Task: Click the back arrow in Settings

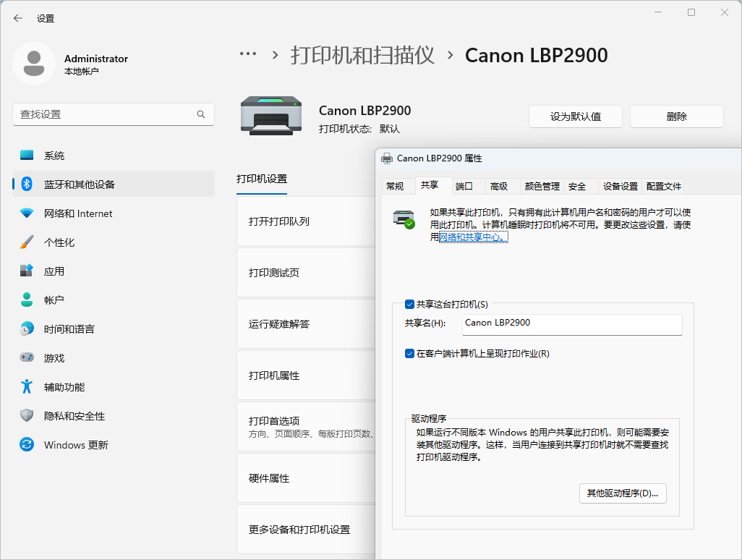Action: coord(18,19)
